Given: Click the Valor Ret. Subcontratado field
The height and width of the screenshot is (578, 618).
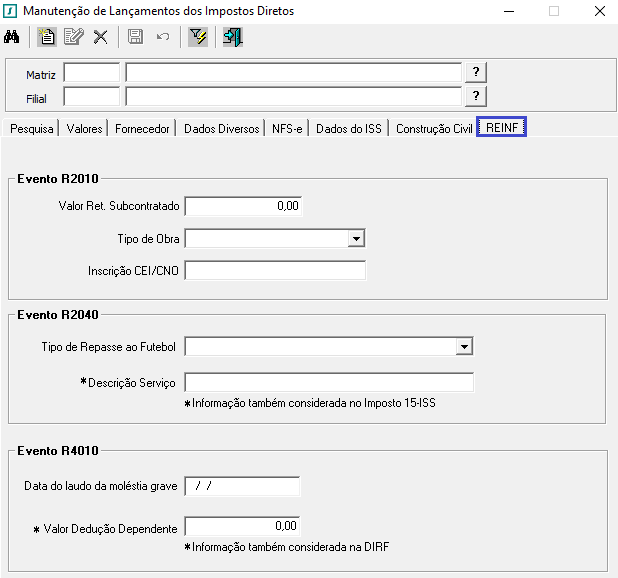Looking at the screenshot, I should (x=243, y=206).
